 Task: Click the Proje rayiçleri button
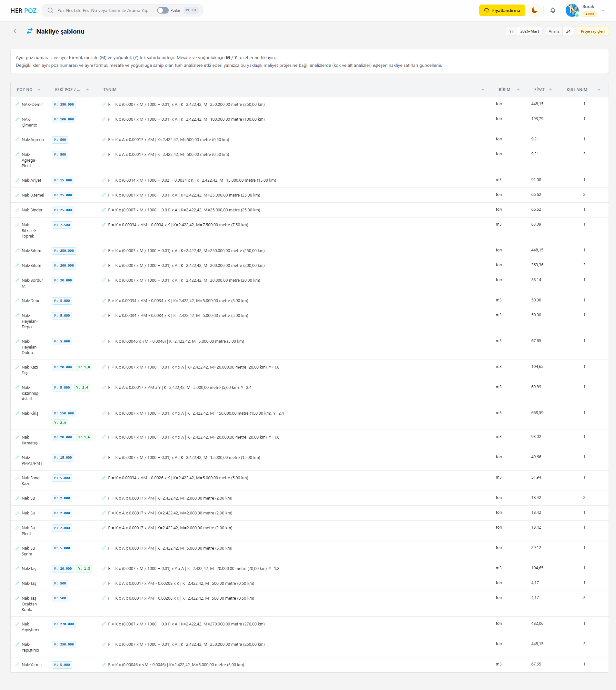pyautogui.click(x=592, y=31)
